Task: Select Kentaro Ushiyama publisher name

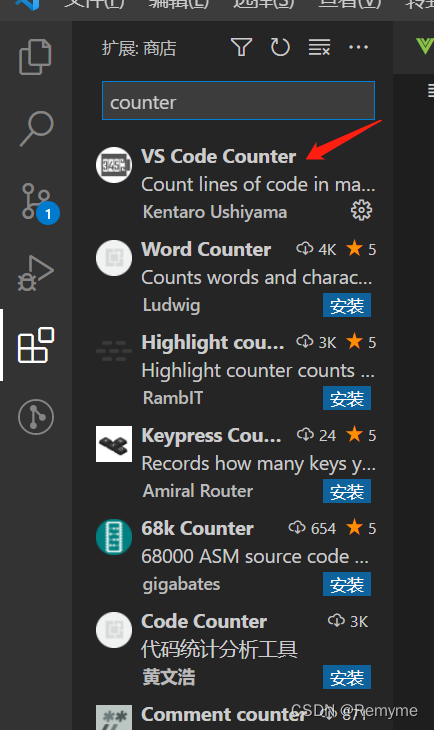Action: pos(215,212)
